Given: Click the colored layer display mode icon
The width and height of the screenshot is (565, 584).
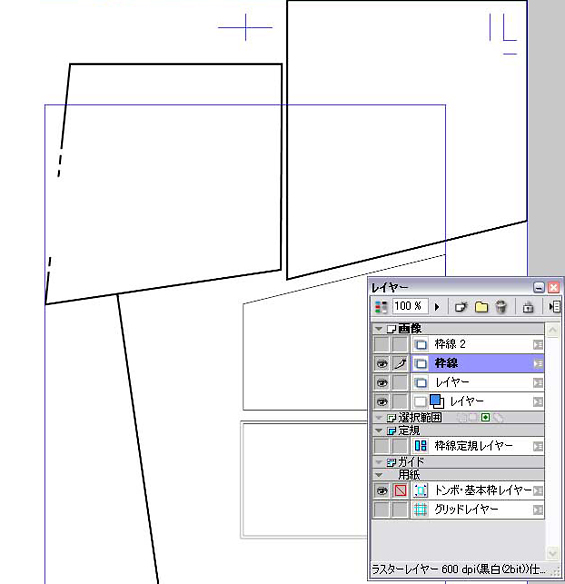Looking at the screenshot, I should click(381, 307).
